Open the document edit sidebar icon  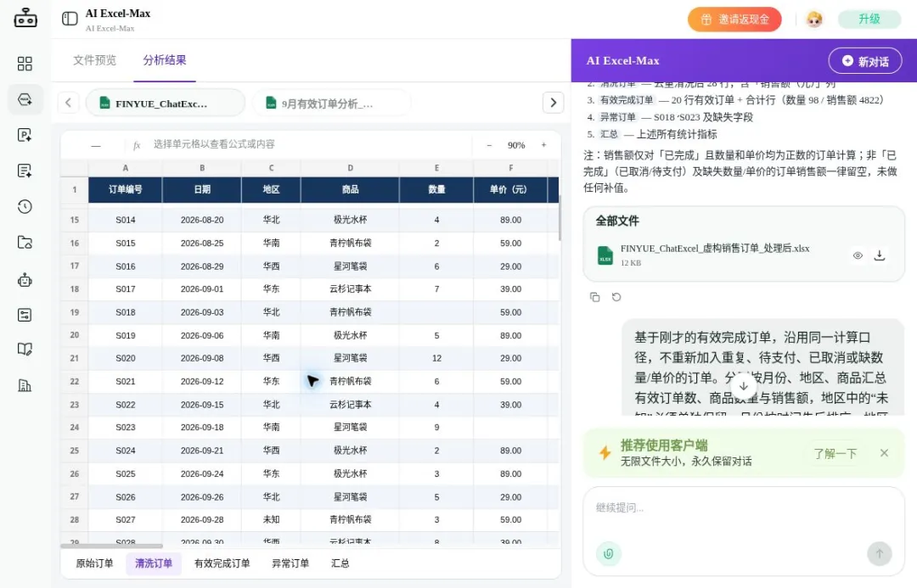[25, 171]
